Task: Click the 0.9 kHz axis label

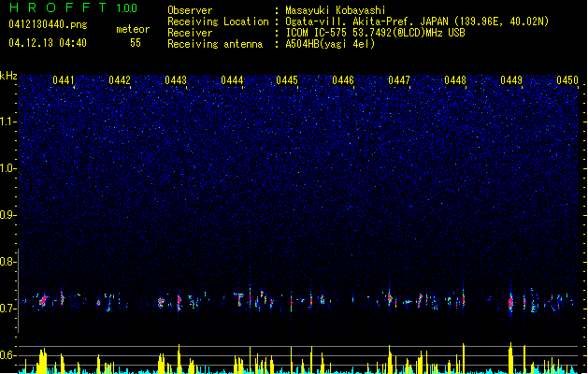Action: 7,215
